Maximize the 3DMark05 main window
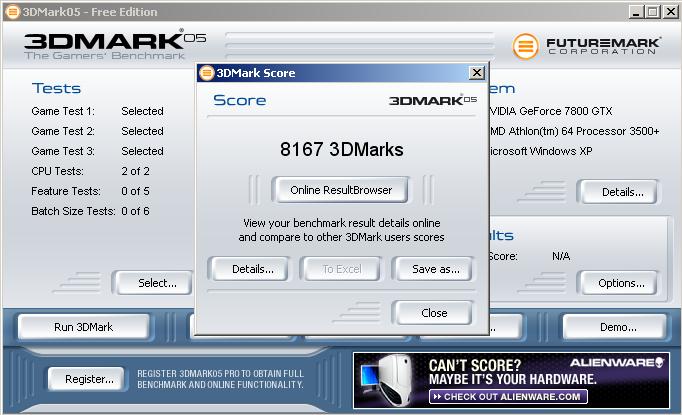 652,12
